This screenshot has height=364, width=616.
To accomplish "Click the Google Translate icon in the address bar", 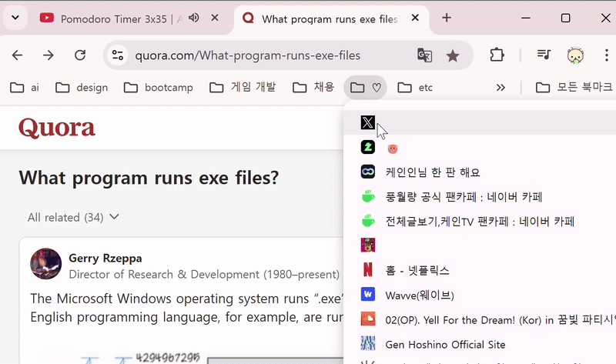I will 424,55.
